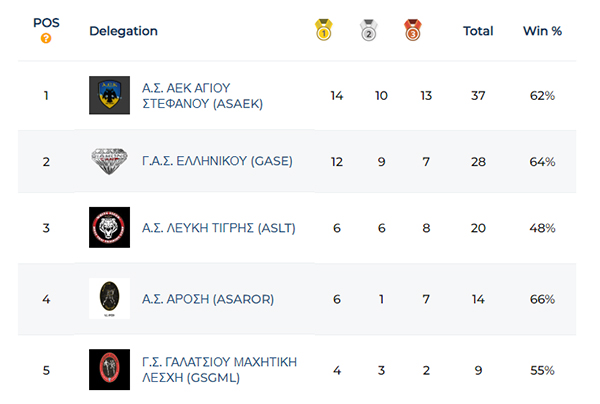Click the Delegation column header
Viewport: 600px width, 404px height.
tap(123, 31)
